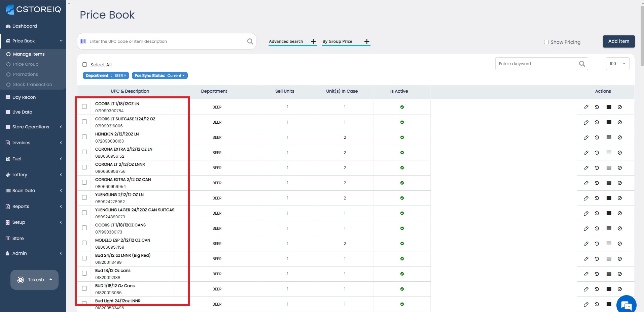Click the Is Active column header
This screenshot has height=312, width=644.
click(x=399, y=91)
